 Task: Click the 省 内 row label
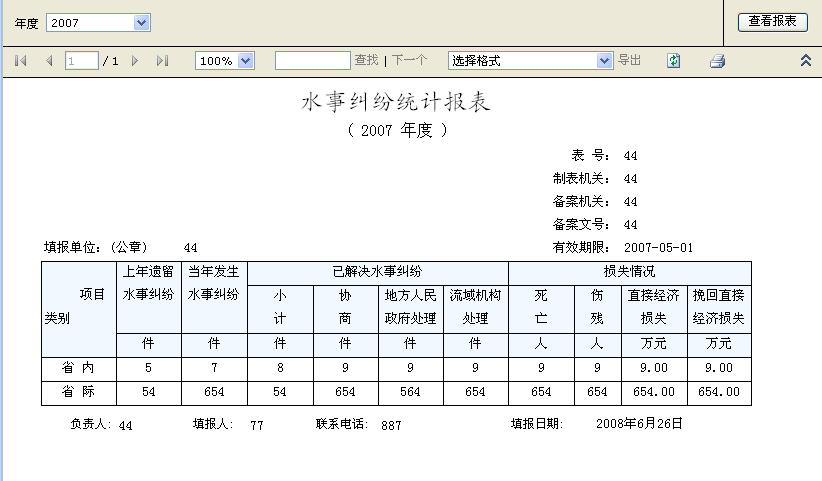click(x=78, y=368)
